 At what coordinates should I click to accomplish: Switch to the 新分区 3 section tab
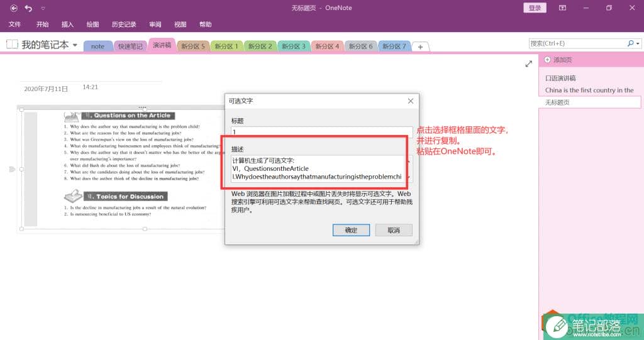click(294, 47)
